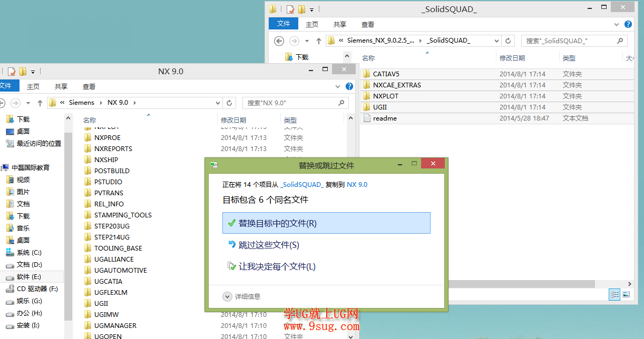The width and height of the screenshot is (644, 339).
Task: Open 查看 tab in _SolidSQUAD_ window
Action: point(368,24)
